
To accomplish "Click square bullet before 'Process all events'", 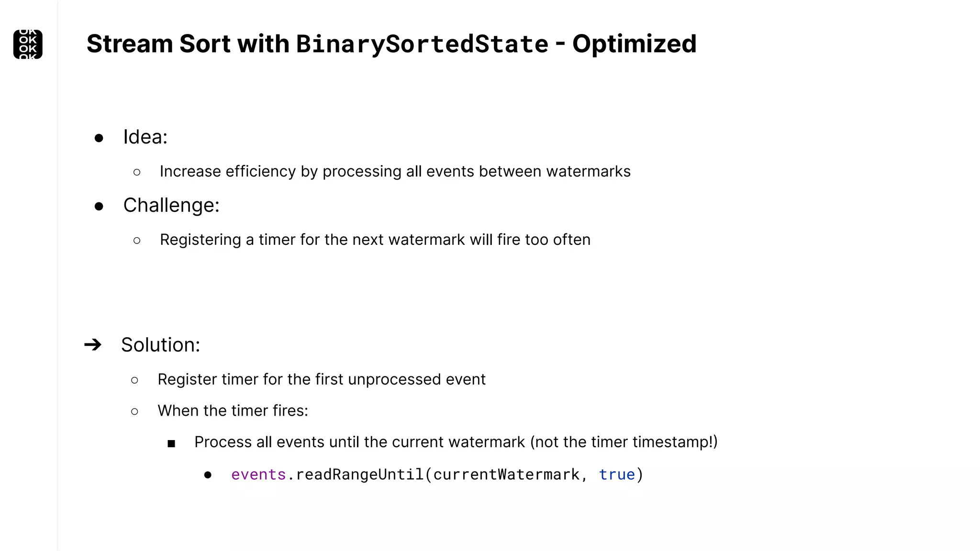I will 171,444.
